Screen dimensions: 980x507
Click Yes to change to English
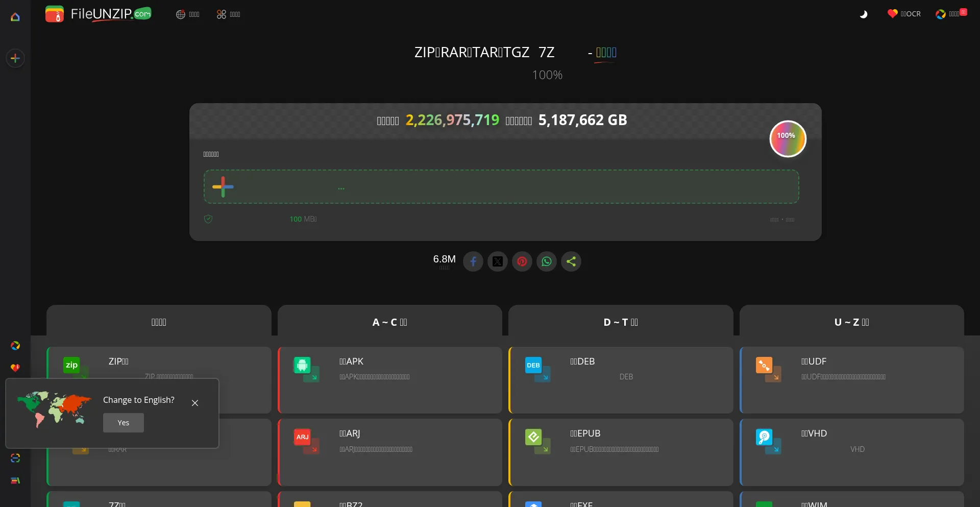click(124, 423)
